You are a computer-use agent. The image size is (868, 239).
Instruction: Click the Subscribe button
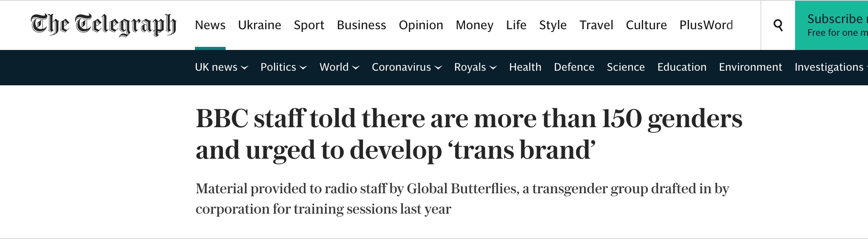[832, 25]
